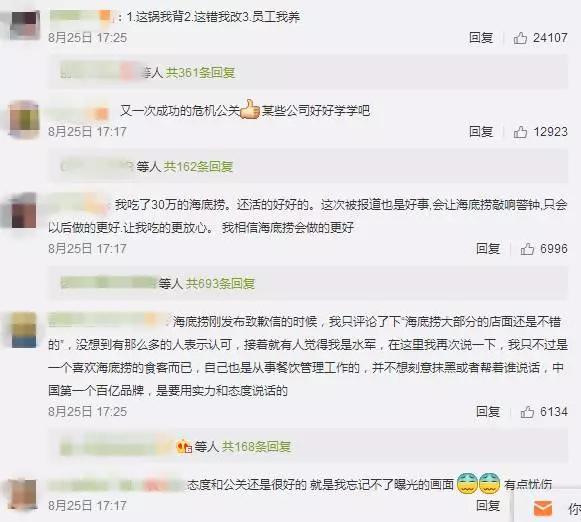This screenshot has width=581, height=522.
Task: Open avatar of first commenter
Action: [x=24, y=25]
